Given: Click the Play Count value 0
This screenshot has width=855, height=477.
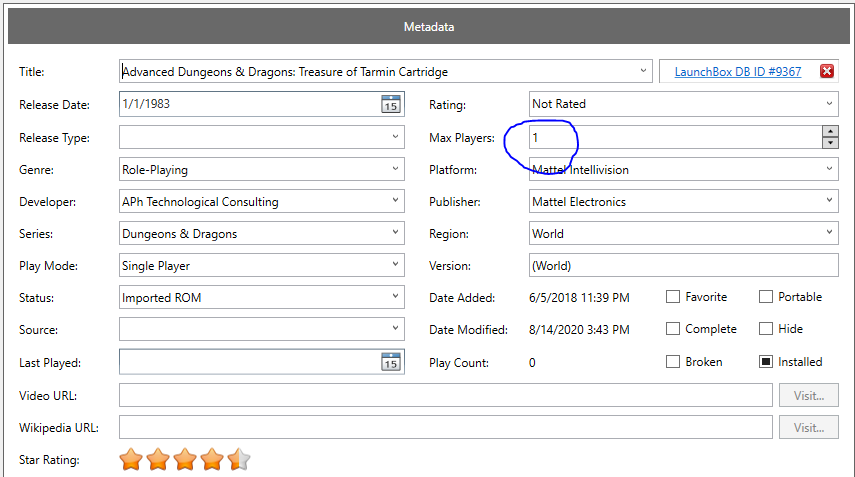Looking at the screenshot, I should click(532, 363).
